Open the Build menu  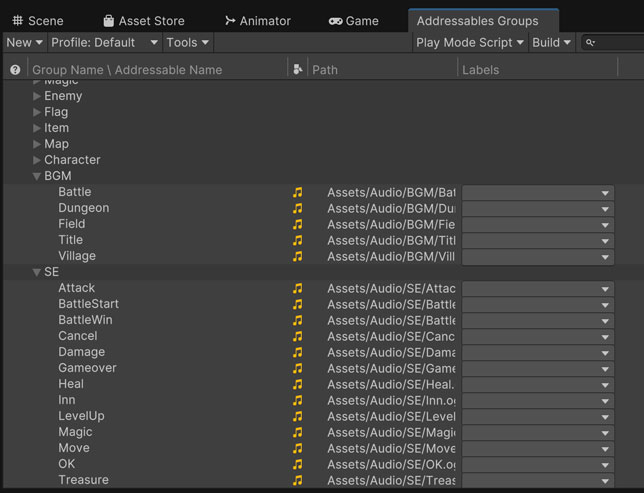[x=552, y=42]
